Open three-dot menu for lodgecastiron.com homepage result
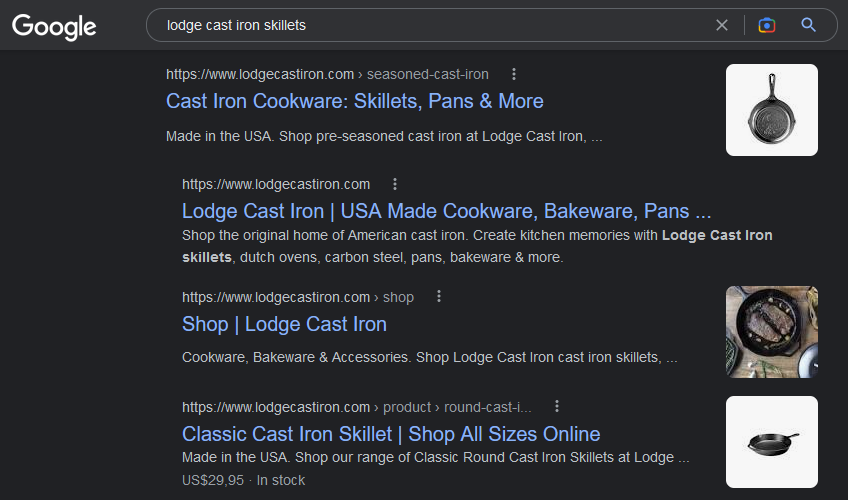This screenshot has width=848, height=500. [395, 184]
